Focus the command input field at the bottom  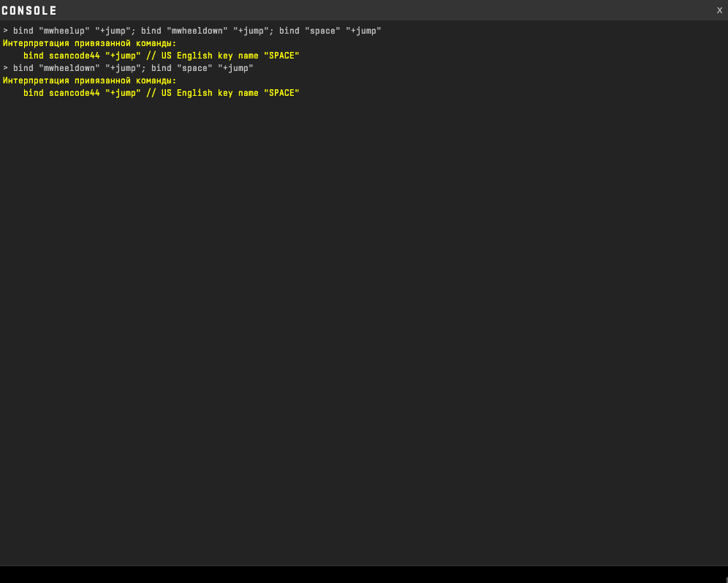pos(363,574)
